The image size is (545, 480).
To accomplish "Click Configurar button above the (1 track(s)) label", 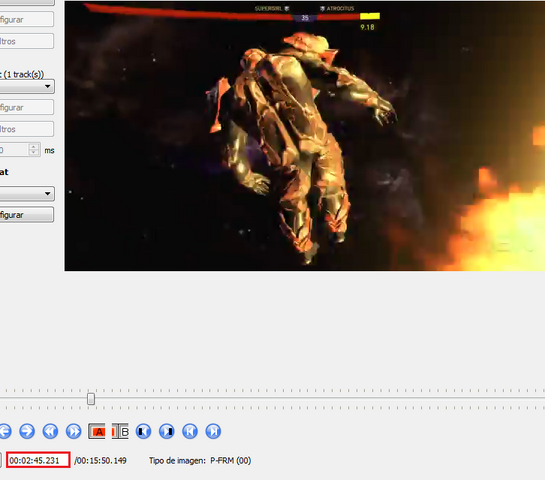I will click(27, 19).
